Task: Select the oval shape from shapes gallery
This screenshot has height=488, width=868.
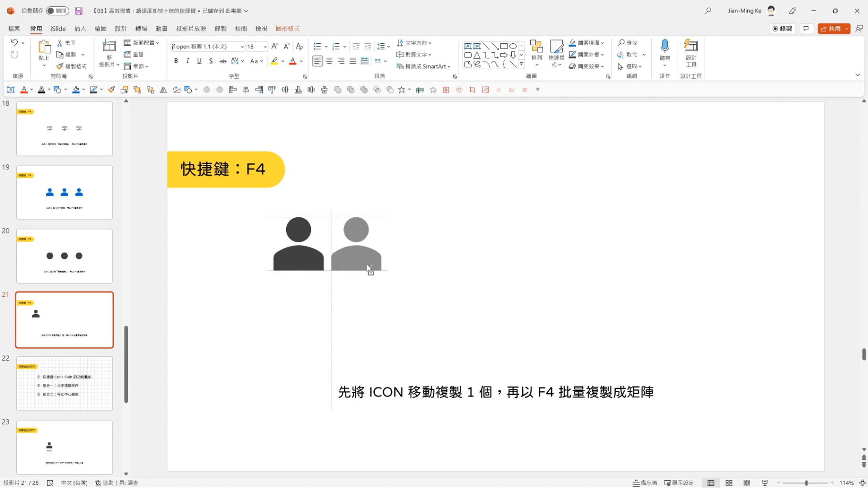Action: pos(513,46)
